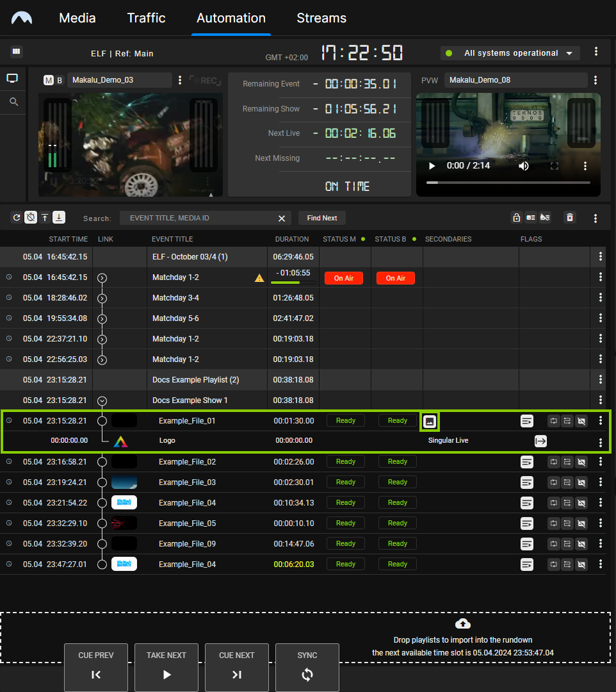Click the image secondary icon on Example_File_01
The height and width of the screenshot is (692, 616).
coord(430,422)
